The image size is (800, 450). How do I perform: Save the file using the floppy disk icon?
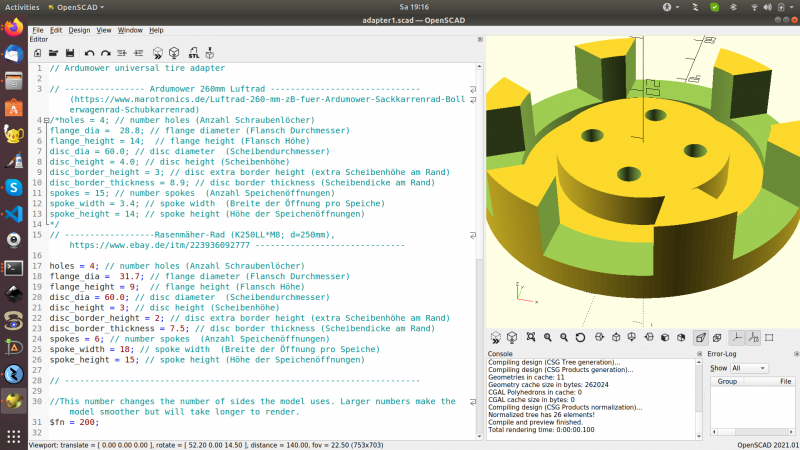pyautogui.click(x=70, y=53)
